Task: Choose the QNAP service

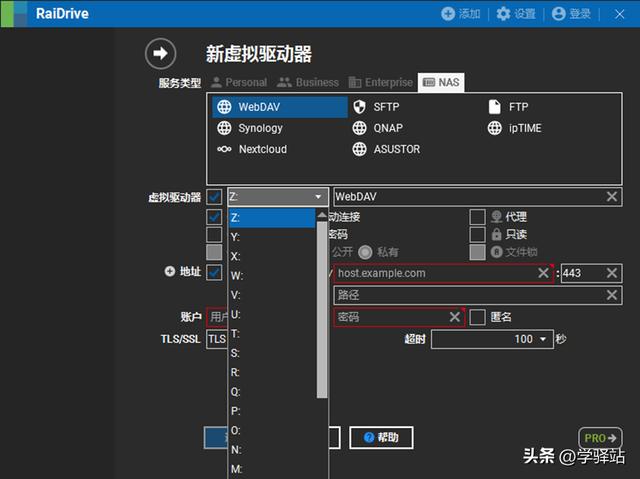Action: [378, 128]
